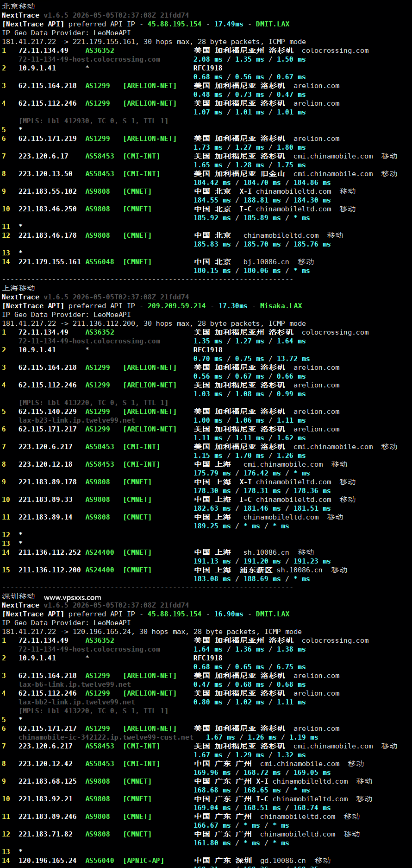
Task: Click hop IP 223.120.12.18
Action: coord(45,464)
